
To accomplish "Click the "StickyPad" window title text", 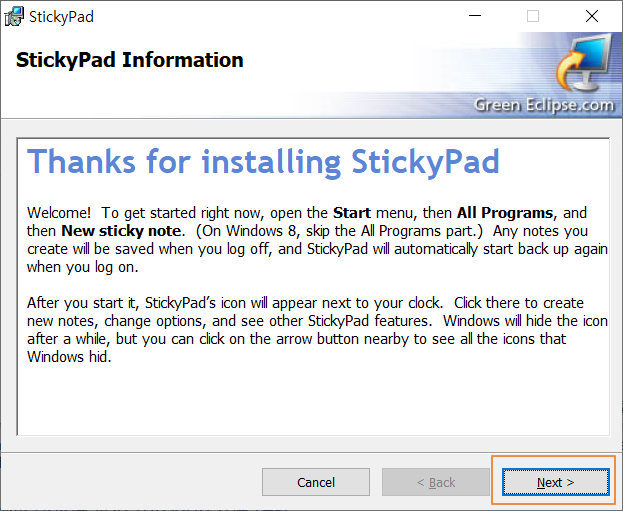I will (x=62, y=17).
